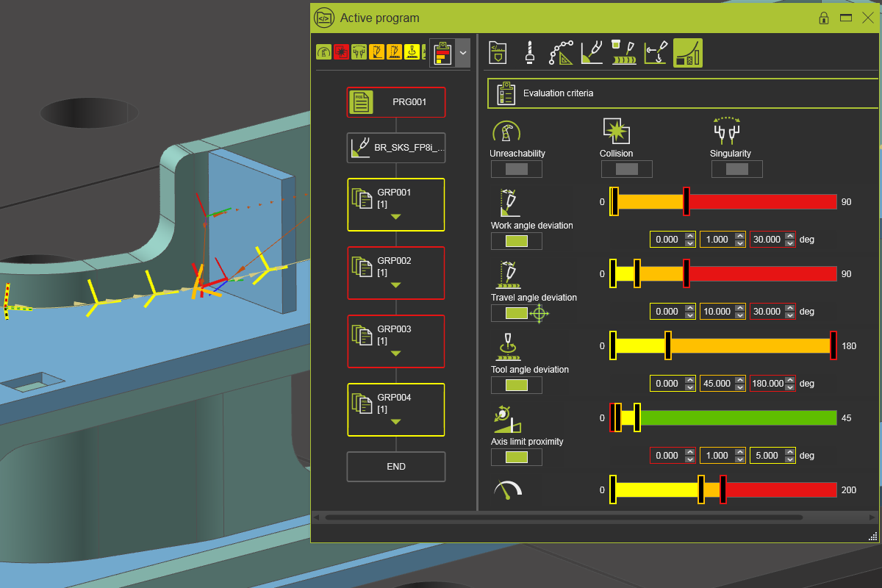Image resolution: width=882 pixels, height=588 pixels.
Task: Click the Collision starburst criterion icon
Action: (616, 130)
